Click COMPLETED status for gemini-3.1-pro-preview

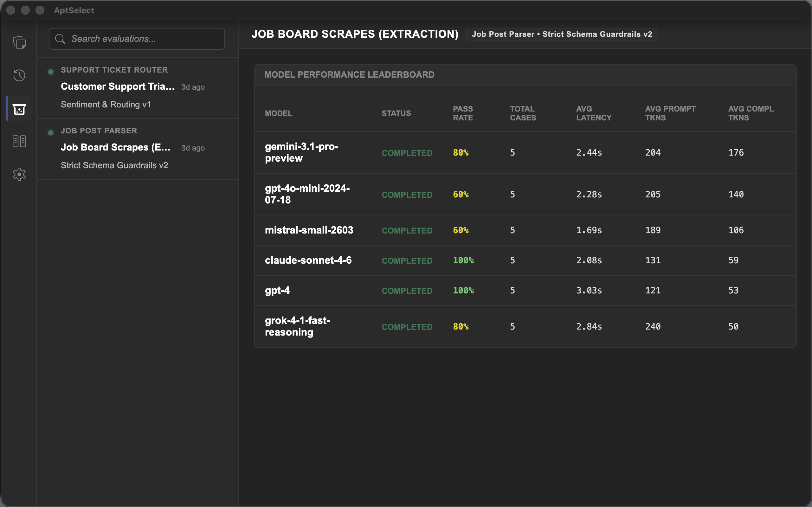click(407, 153)
